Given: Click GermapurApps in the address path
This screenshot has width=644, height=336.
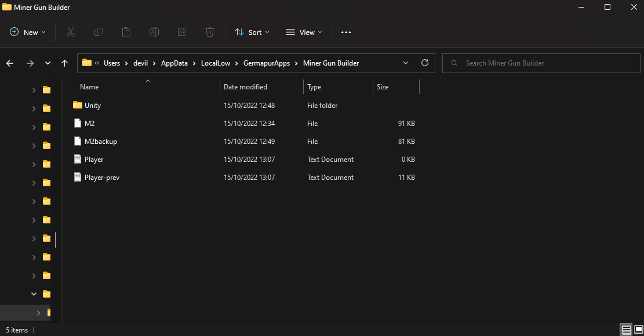Looking at the screenshot, I should [x=267, y=63].
